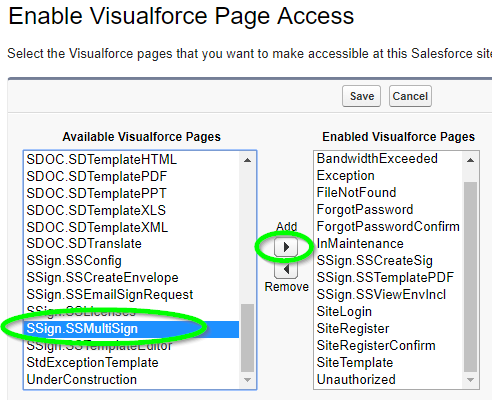The image size is (492, 400).
Task: Select SiteRegisterConfirm in enabled list
Action: (x=389, y=346)
